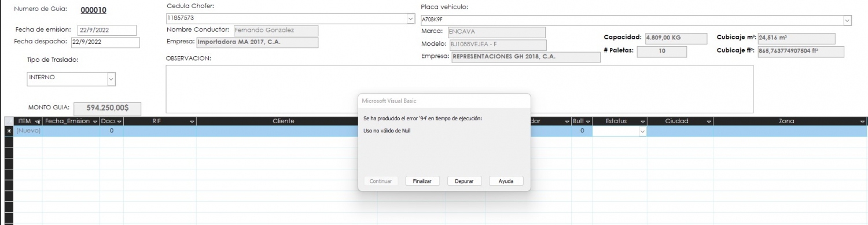Click the Cedula Chofer value 11857573
This screenshot has width=868, height=225.
click(286, 19)
